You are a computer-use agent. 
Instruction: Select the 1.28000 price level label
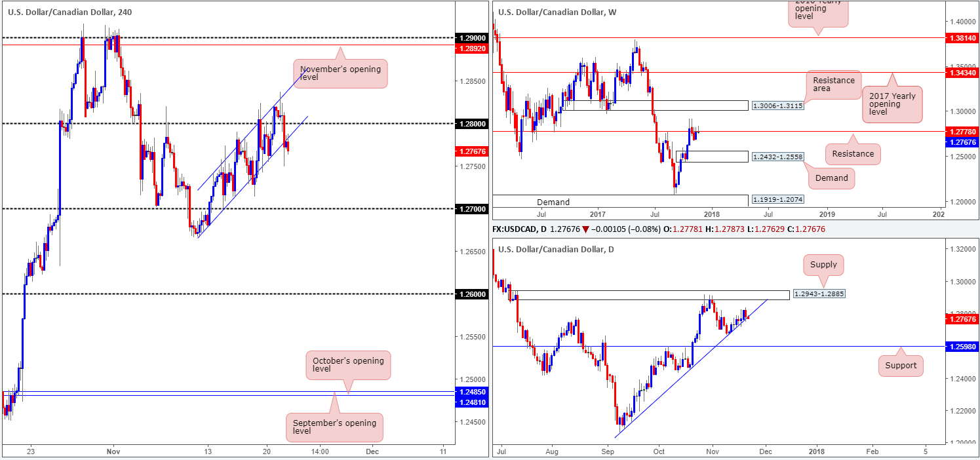472,124
